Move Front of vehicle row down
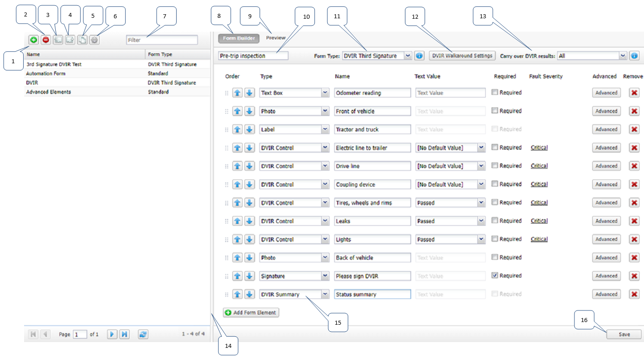This screenshot has width=644, height=359. click(250, 111)
